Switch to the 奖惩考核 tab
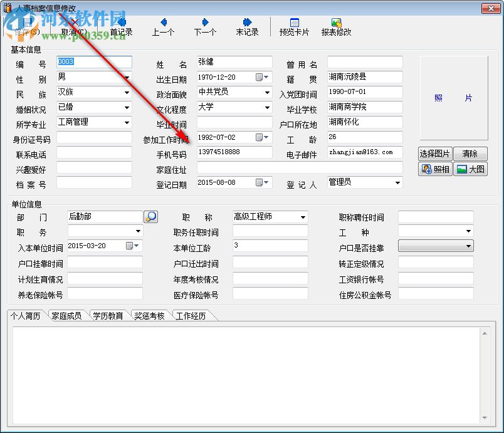504x433 pixels. coord(149,316)
